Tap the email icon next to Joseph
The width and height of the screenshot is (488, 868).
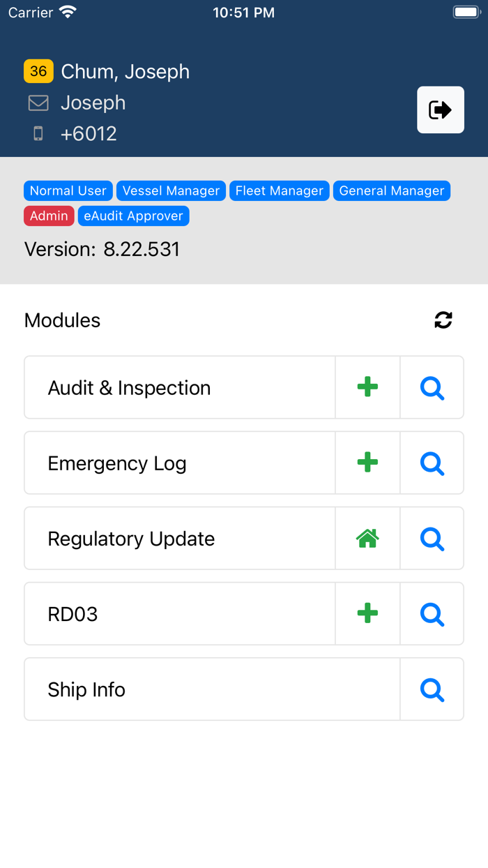tap(39, 103)
